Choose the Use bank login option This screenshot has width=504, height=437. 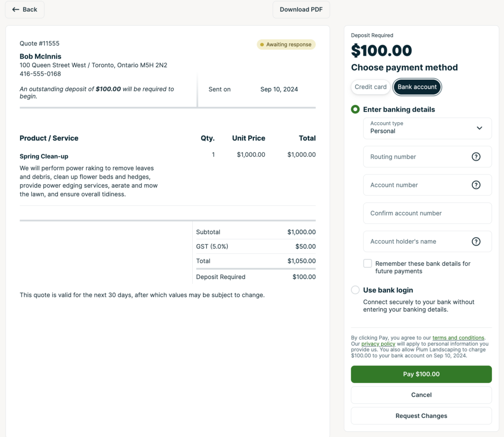point(355,290)
